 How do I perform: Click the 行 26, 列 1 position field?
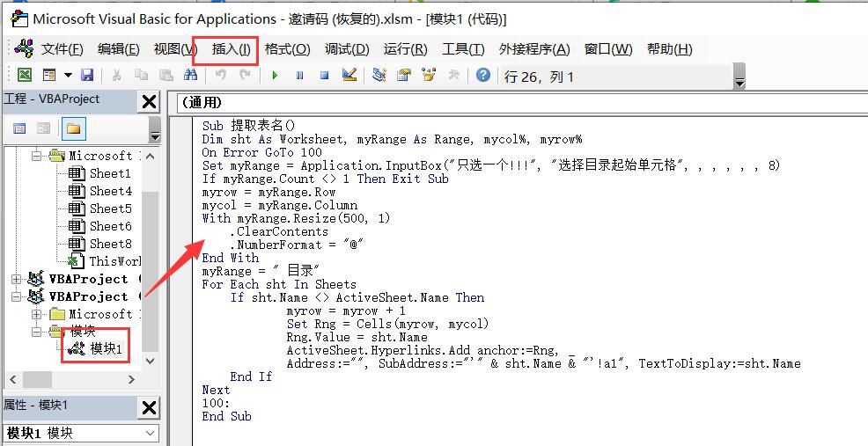pos(615,77)
